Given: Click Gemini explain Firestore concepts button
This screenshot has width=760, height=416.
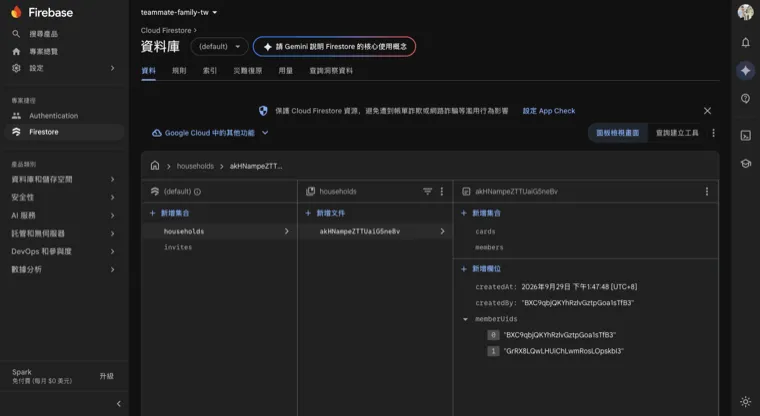Looking at the screenshot, I should 334,47.
